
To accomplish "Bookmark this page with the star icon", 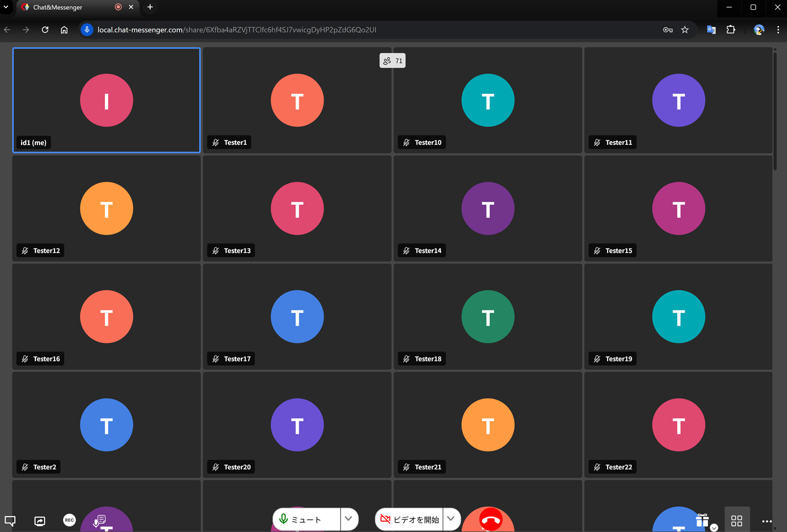I will (x=685, y=30).
